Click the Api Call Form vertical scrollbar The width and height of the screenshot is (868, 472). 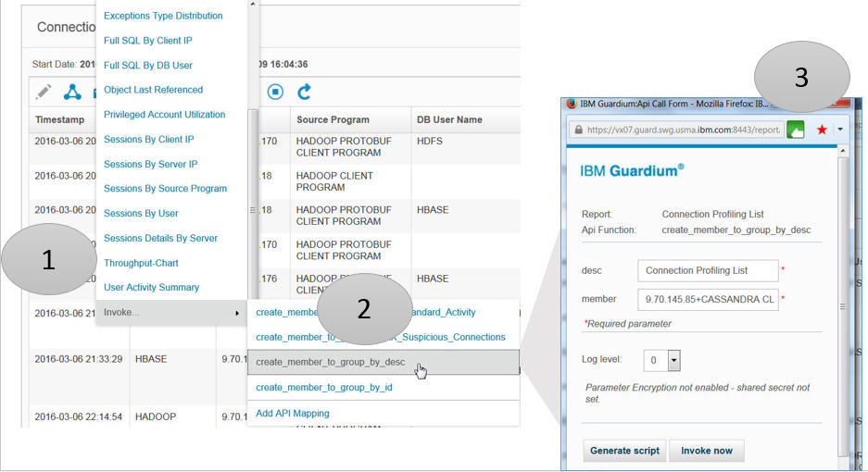[x=843, y=307]
